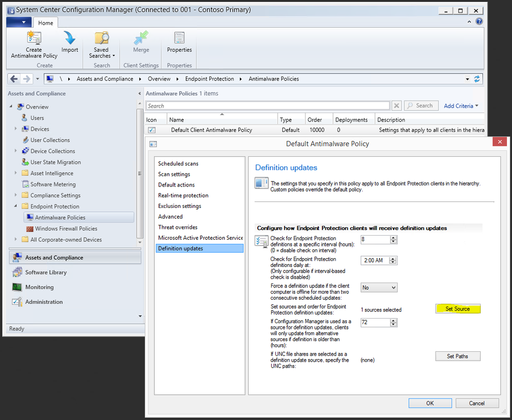512x420 pixels.
Task: Click the Search text field in policies list
Action: [268, 106]
